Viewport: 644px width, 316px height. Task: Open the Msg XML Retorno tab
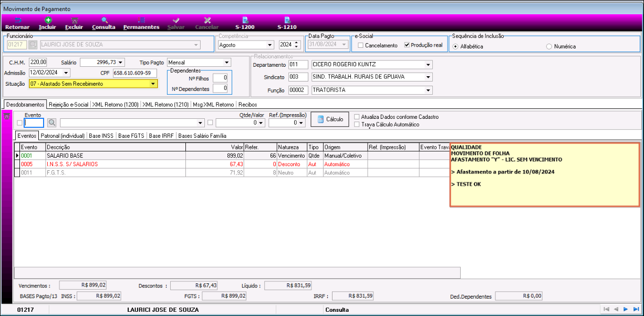pos(213,105)
